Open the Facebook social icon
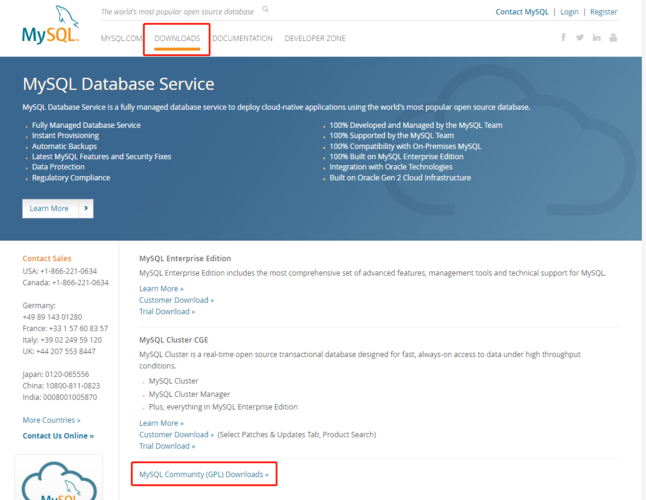 click(x=563, y=37)
